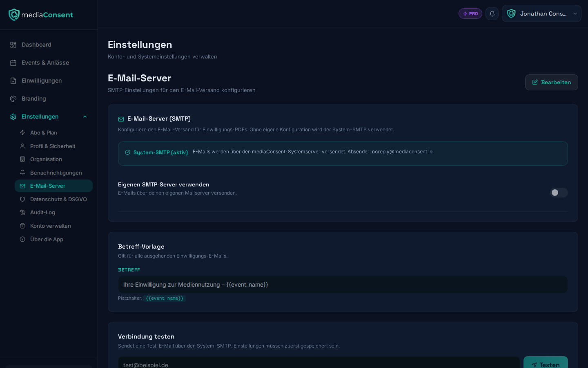Open Branding section

tap(49, 99)
